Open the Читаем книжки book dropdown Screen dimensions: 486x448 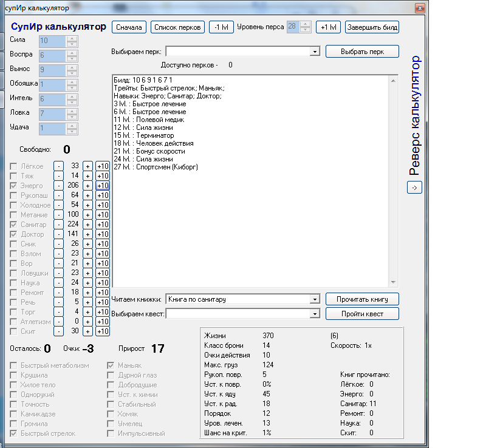[x=315, y=299]
